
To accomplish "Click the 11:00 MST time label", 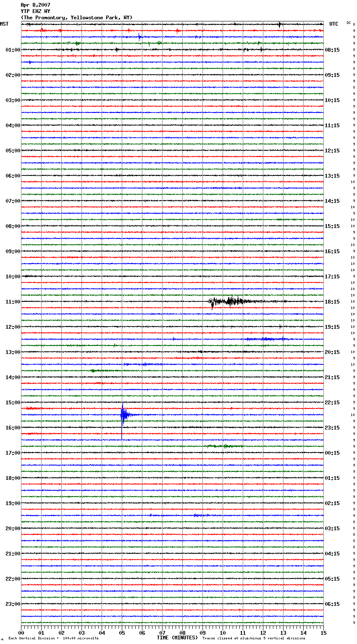I will [13, 302].
